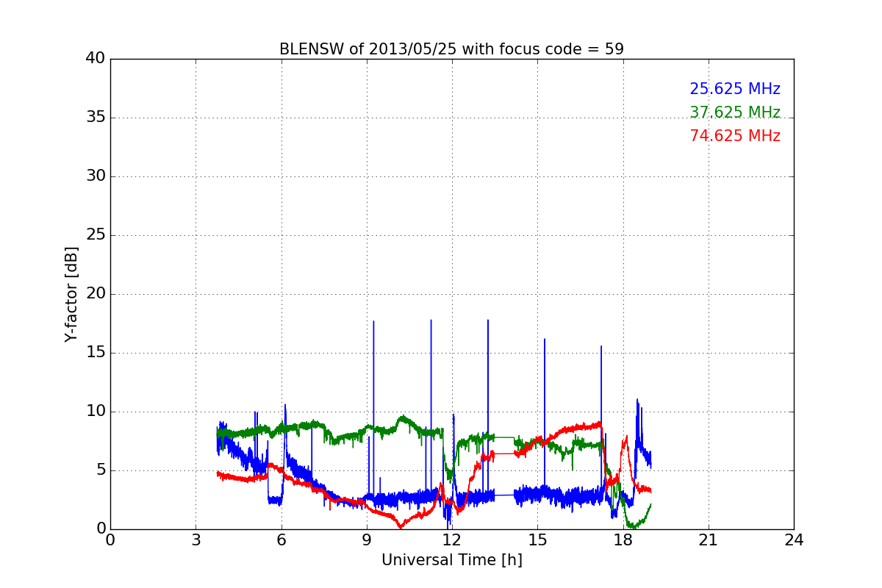Click the 37.625 MHz legend label
The height and width of the screenshot is (588, 882).
click(x=734, y=113)
